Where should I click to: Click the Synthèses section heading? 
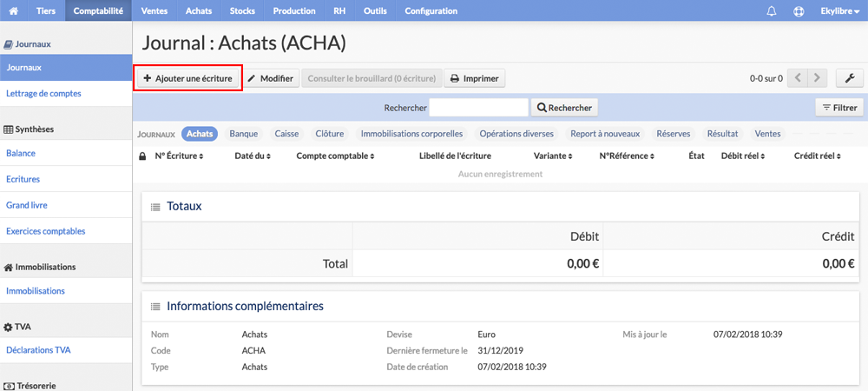29,129
